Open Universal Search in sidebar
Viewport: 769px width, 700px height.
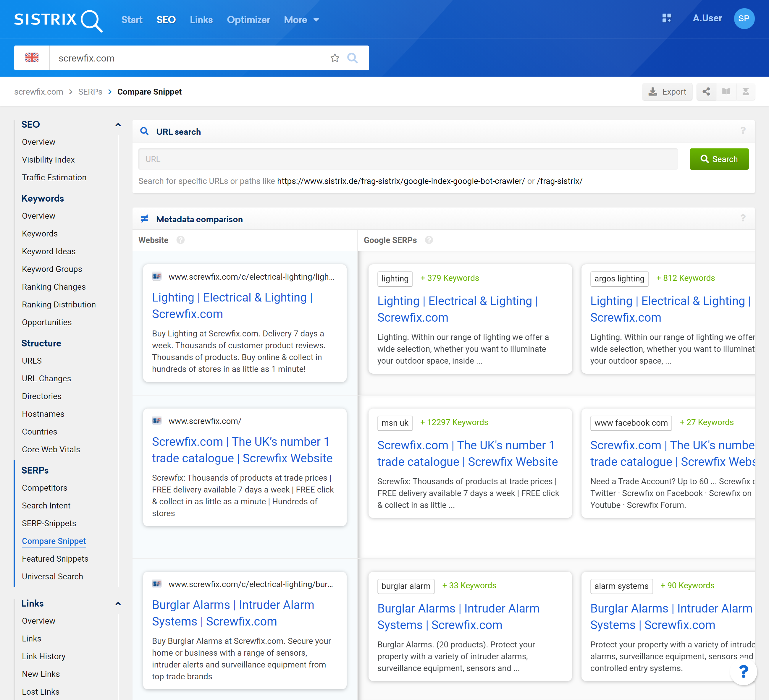[x=52, y=576]
